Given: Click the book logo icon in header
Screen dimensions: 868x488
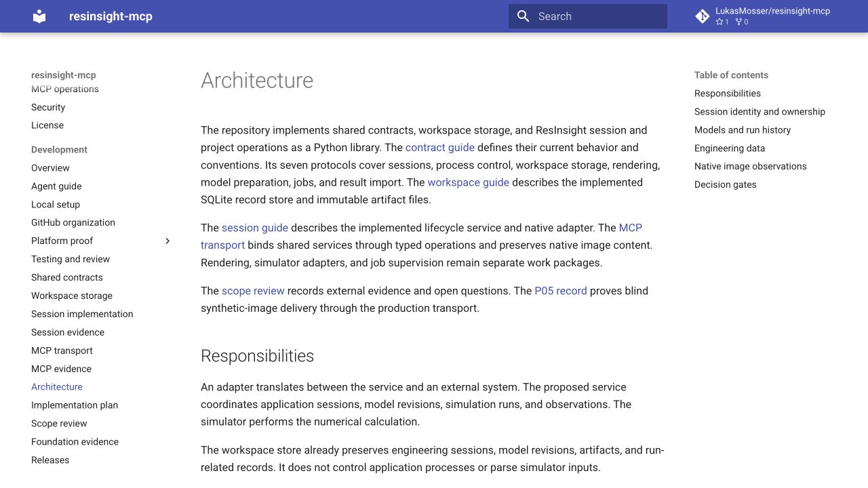Looking at the screenshot, I should click(39, 16).
